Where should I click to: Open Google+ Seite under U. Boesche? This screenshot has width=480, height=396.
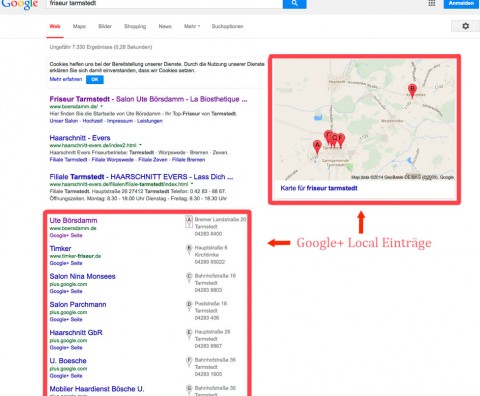tap(66, 376)
